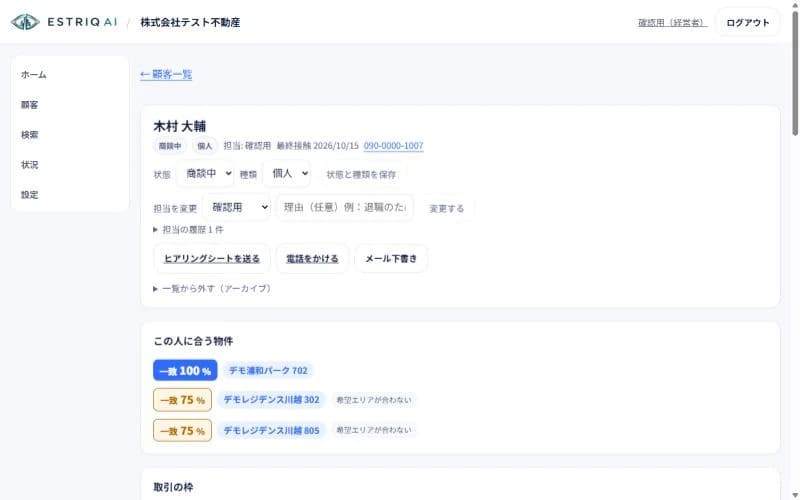The image size is (800, 500).
Task: Click 希望エリアが合わない note for 川越 805
Action: tap(373, 430)
